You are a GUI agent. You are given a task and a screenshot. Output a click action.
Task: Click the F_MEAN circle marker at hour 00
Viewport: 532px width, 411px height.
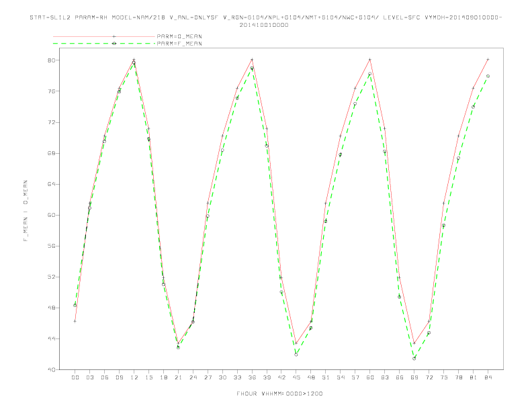coord(75,306)
